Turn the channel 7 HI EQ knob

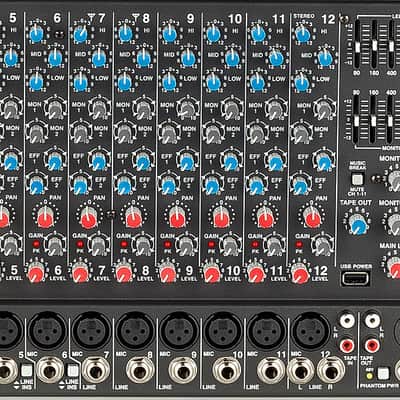point(81,34)
